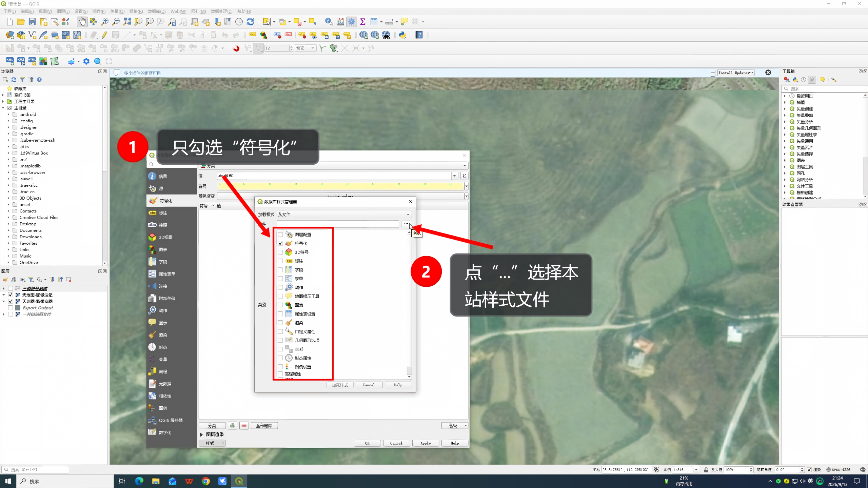The width and height of the screenshot is (868, 488).
Task: Click the red minus remove category button
Action: (x=244, y=426)
